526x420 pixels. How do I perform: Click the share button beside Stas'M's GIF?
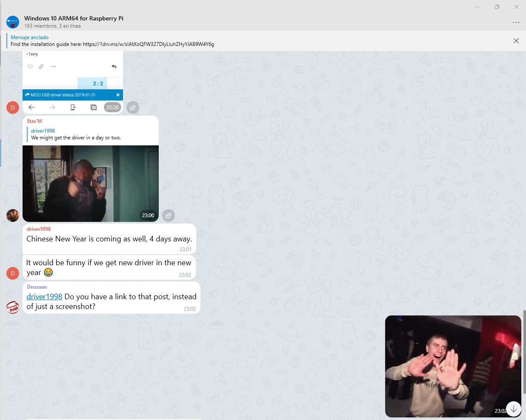[x=169, y=216]
